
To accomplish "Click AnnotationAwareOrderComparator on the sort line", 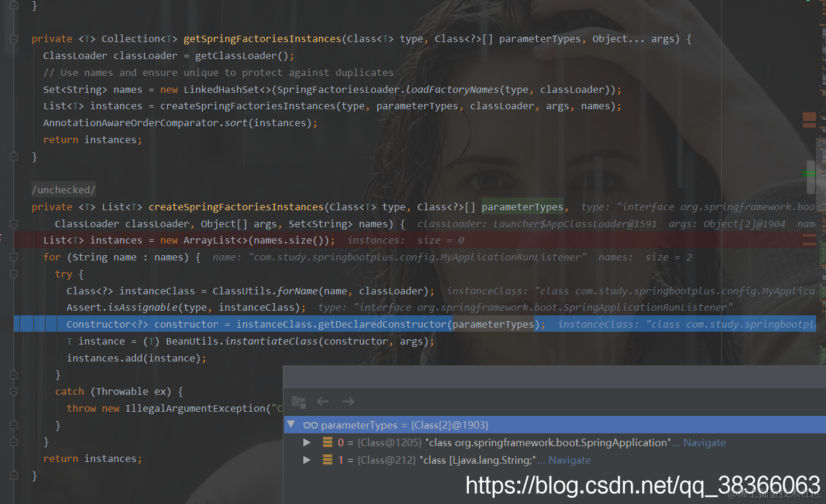I will pos(131,123).
